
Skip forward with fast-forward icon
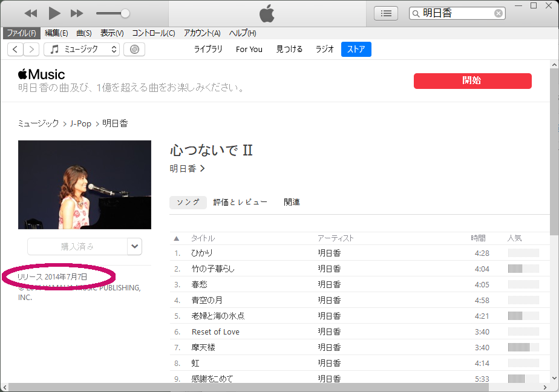(x=77, y=13)
